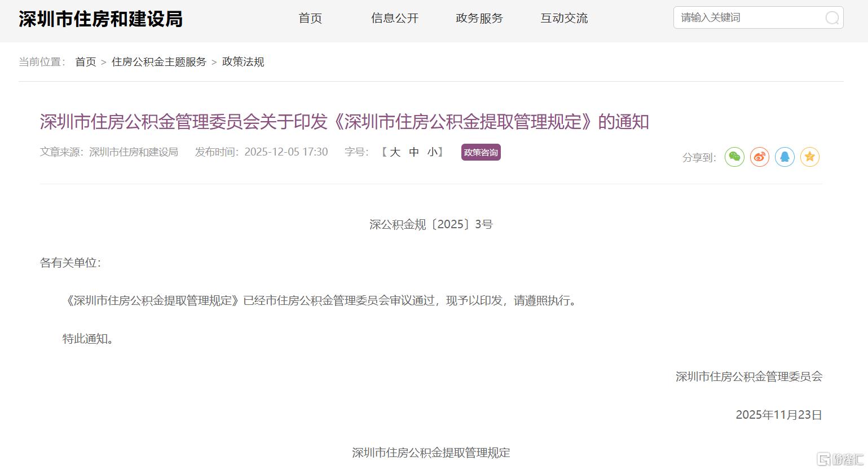The height and width of the screenshot is (470, 868).
Task: Share article via QQ icon
Action: tap(785, 157)
